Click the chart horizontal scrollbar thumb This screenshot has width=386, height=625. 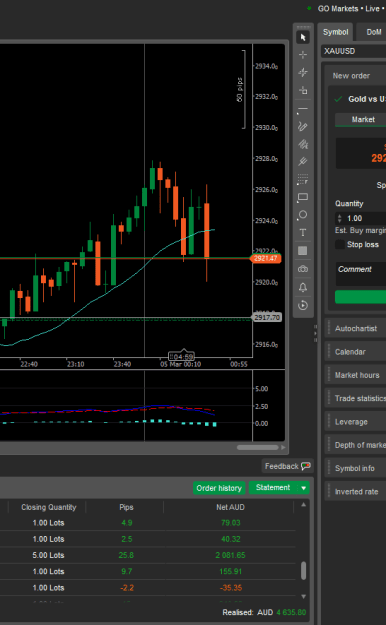pos(258,447)
